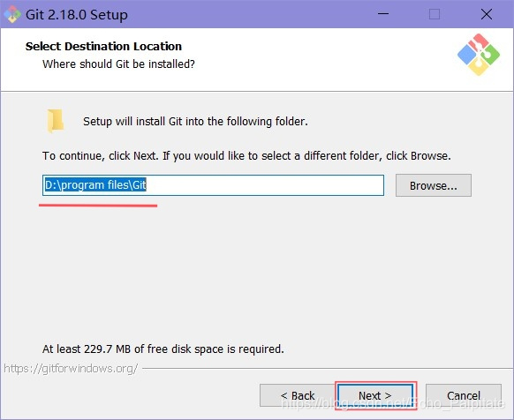
Task: Click the 'Setup will install Git' message
Action: [x=195, y=122]
